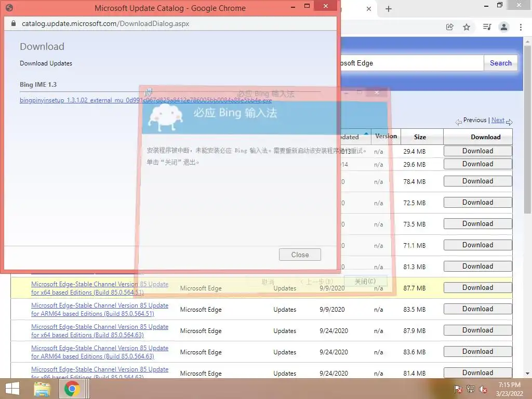Click Microsoft Edge product cell in 83.5 MB row
The image size is (532, 399).
(201, 310)
